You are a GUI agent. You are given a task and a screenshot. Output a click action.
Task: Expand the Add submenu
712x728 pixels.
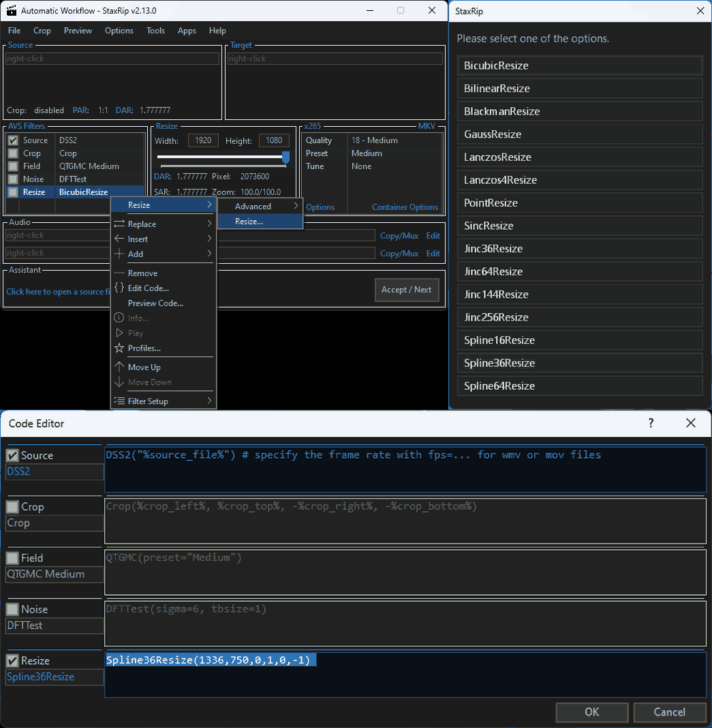tap(164, 254)
